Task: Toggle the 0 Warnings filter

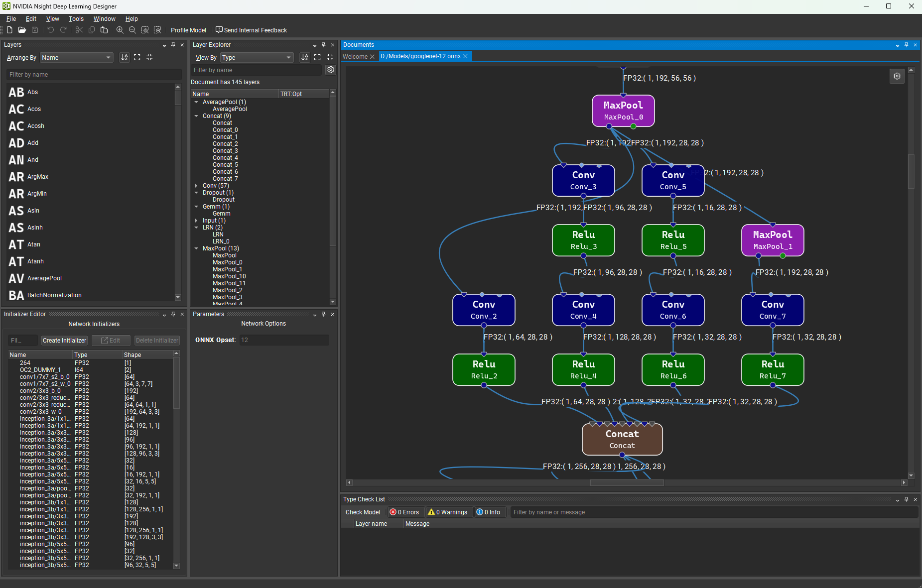Action: [x=448, y=512]
